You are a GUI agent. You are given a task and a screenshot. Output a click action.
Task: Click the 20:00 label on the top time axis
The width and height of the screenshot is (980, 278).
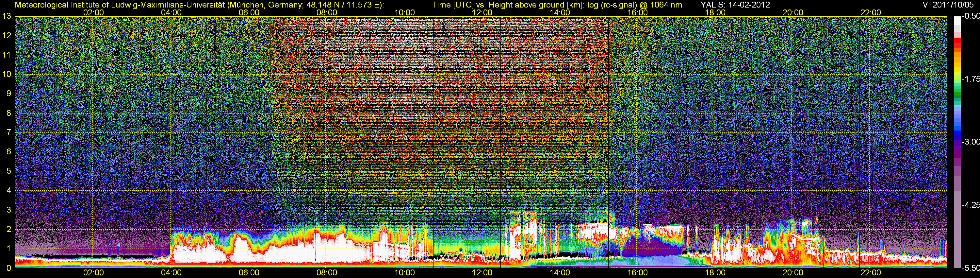[793, 12]
